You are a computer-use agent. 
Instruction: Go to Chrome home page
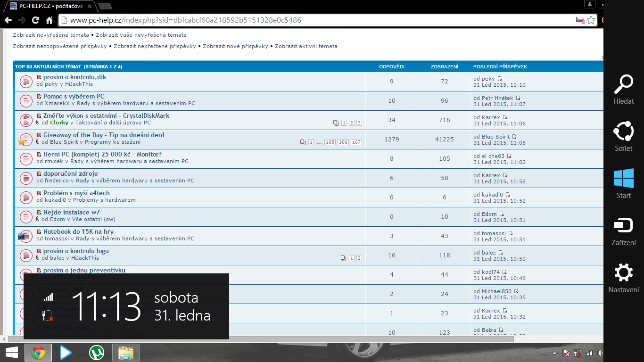[49, 20]
